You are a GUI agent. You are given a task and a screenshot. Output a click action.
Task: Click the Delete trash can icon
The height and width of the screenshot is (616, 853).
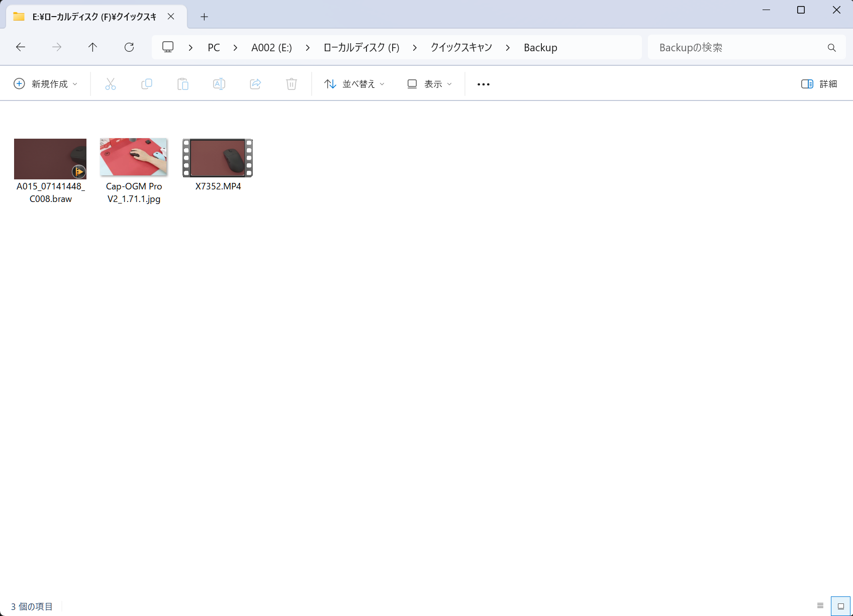click(292, 84)
